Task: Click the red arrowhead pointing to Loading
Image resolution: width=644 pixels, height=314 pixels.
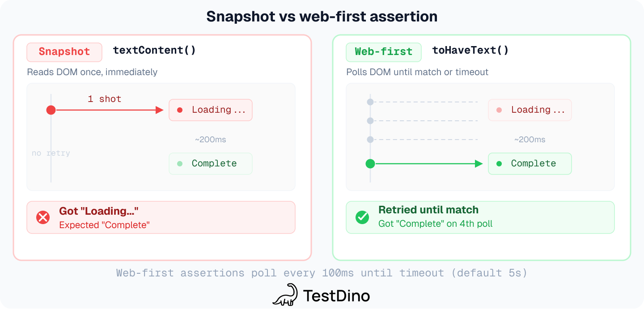Action: (160, 110)
